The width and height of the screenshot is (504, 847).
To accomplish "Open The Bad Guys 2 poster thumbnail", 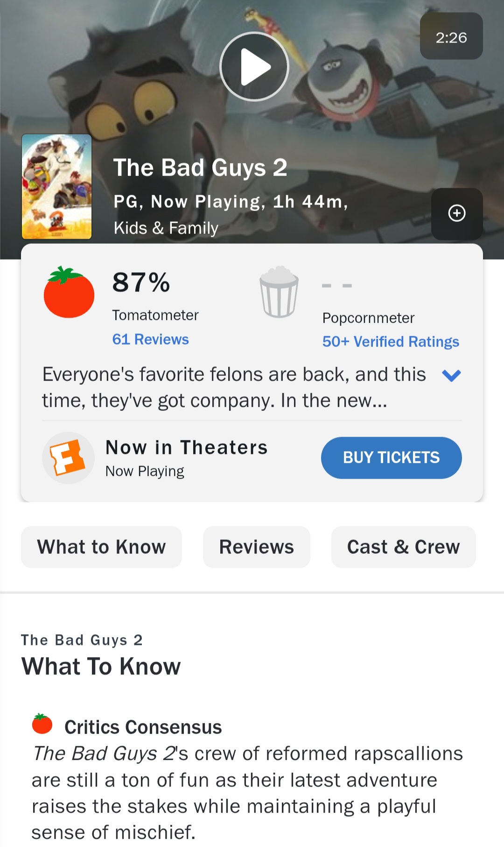I will click(56, 187).
